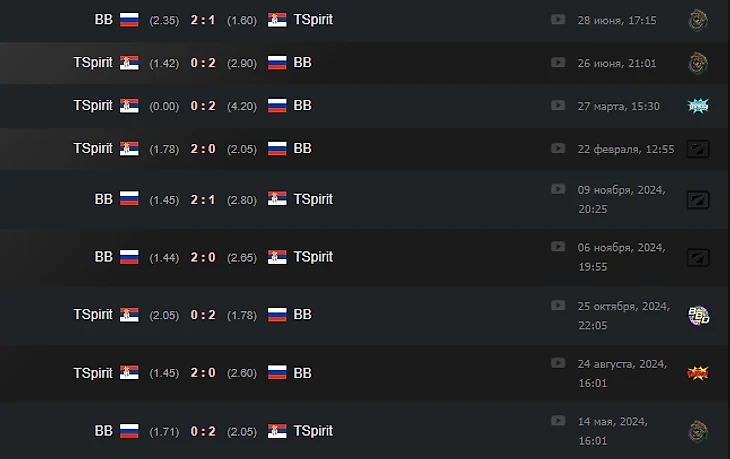Click tournament logo for 24 августа 2024 match

(698, 373)
